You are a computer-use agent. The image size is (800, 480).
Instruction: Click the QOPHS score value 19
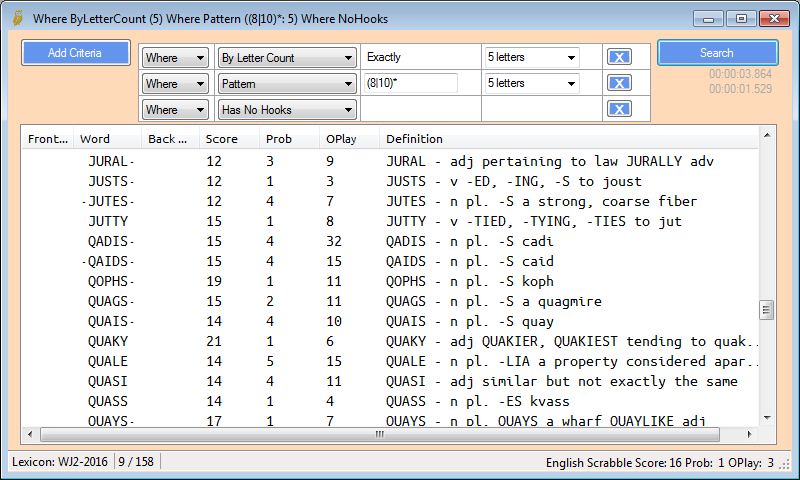pos(214,281)
